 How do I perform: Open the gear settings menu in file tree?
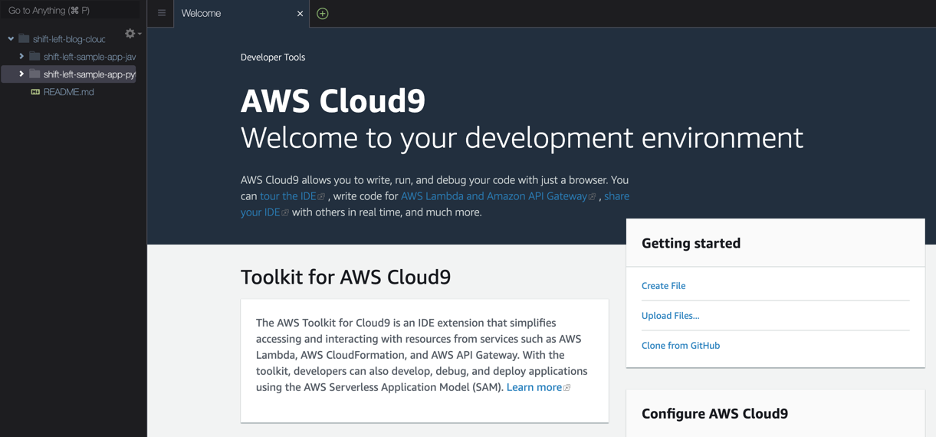(x=132, y=34)
